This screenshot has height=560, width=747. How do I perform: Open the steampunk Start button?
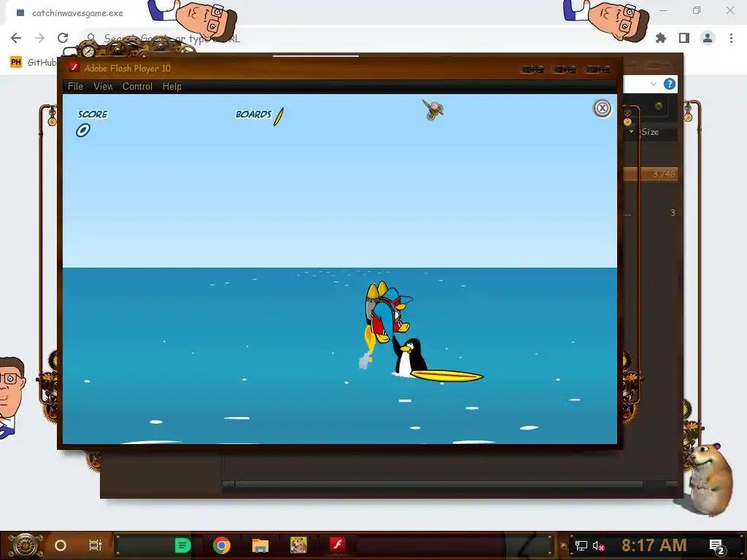coord(25,545)
